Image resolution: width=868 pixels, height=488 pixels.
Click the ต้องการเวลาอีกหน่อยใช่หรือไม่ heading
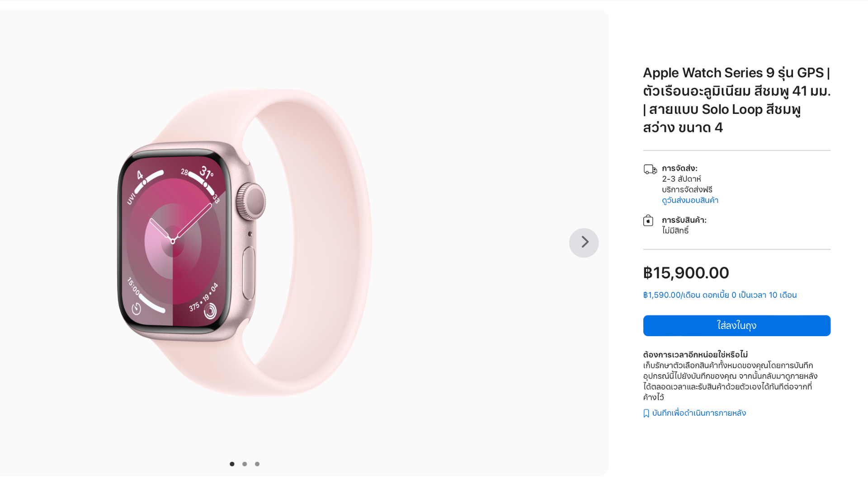tap(695, 355)
